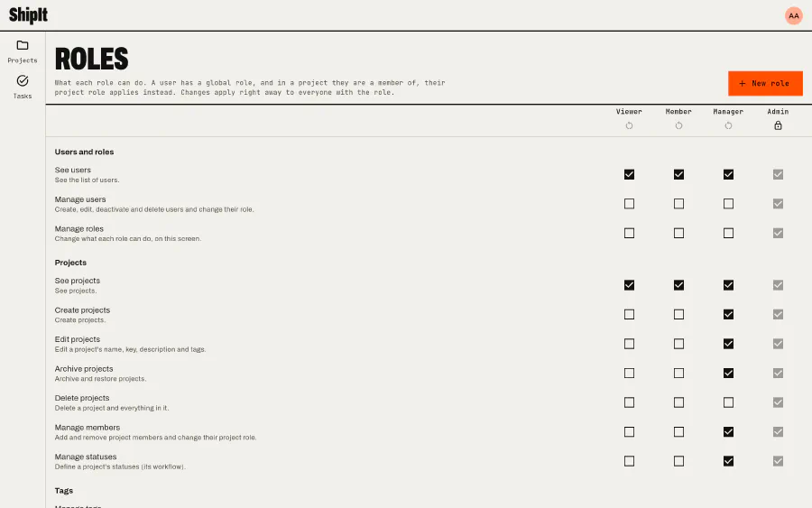This screenshot has height=508, width=812.
Task: Enable Edit projects for Viewer
Action: (629, 344)
